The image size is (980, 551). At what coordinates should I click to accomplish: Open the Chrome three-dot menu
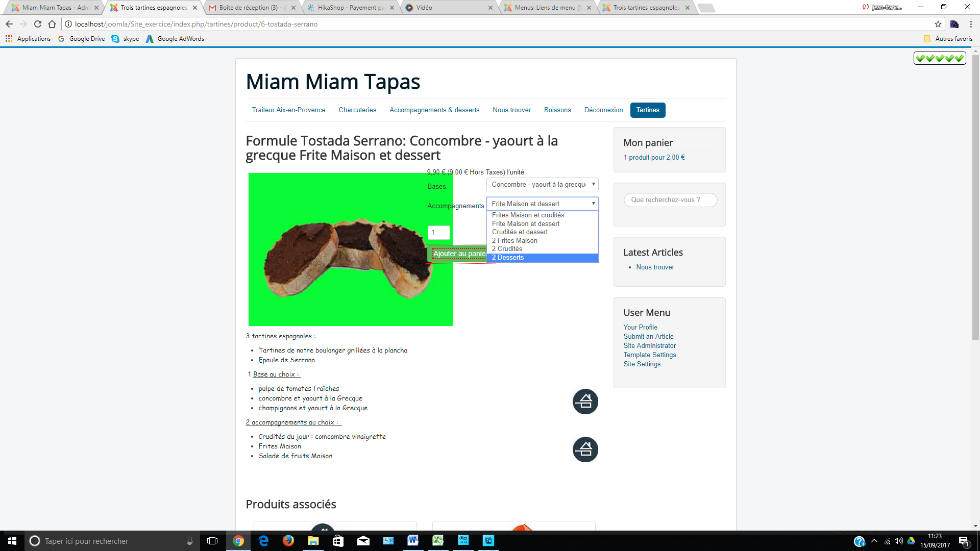tap(971, 24)
